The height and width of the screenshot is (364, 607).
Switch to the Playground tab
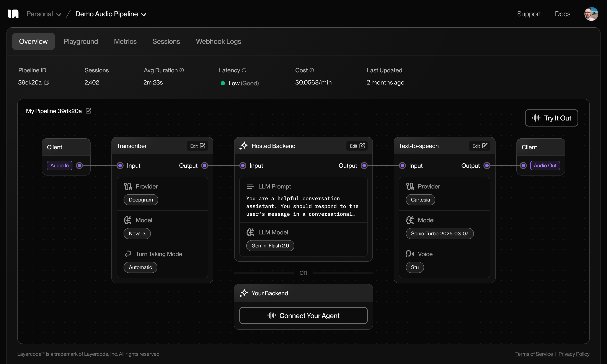coord(81,41)
